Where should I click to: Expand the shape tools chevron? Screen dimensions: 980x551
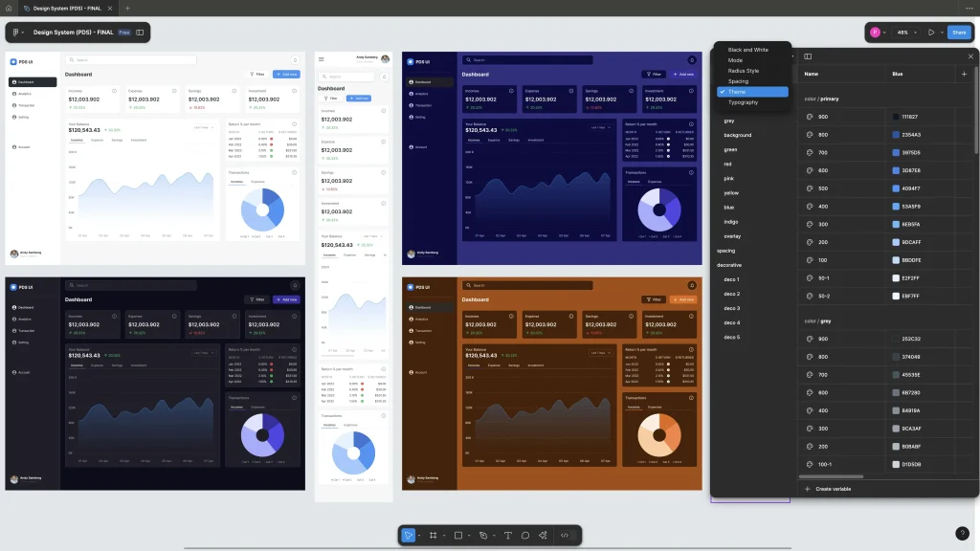click(470, 535)
